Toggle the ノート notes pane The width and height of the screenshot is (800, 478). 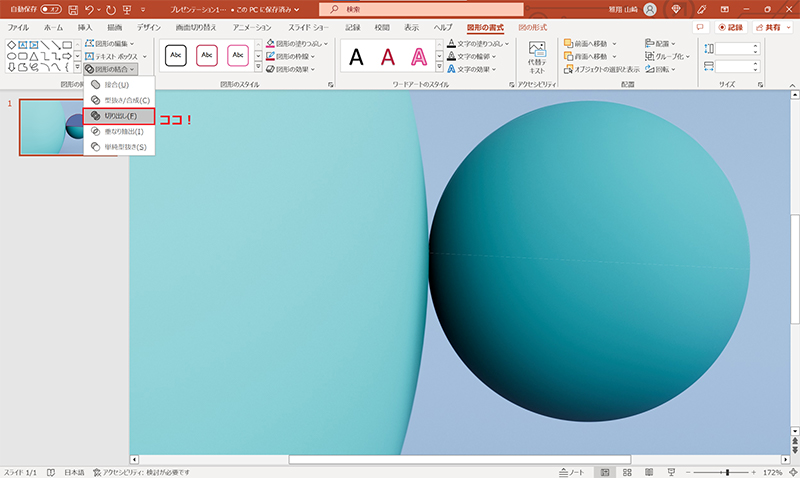point(571,471)
